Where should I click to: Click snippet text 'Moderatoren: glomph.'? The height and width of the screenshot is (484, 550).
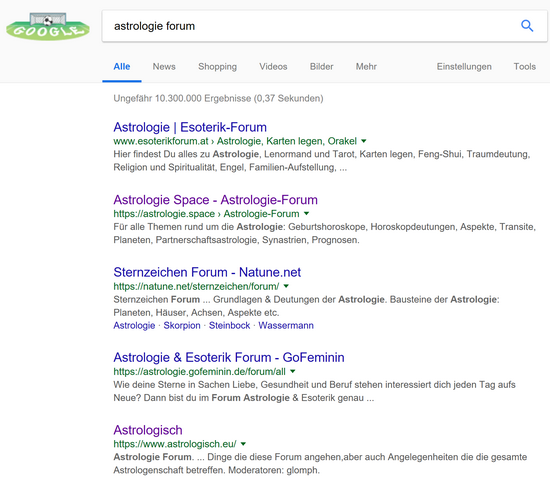click(274, 470)
